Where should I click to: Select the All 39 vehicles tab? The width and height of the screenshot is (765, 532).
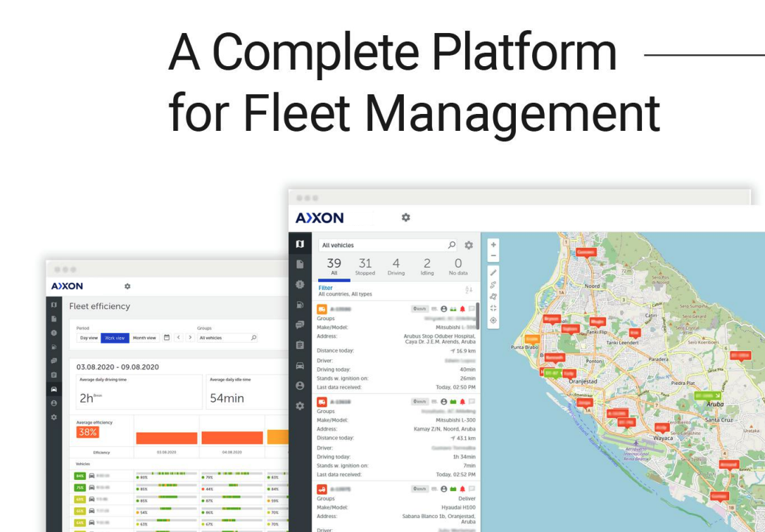[334, 267]
